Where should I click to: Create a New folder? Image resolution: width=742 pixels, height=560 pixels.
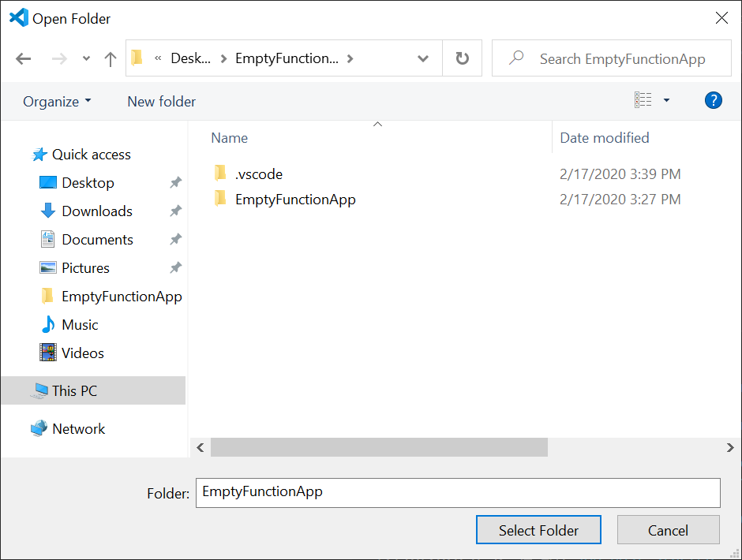tap(161, 101)
